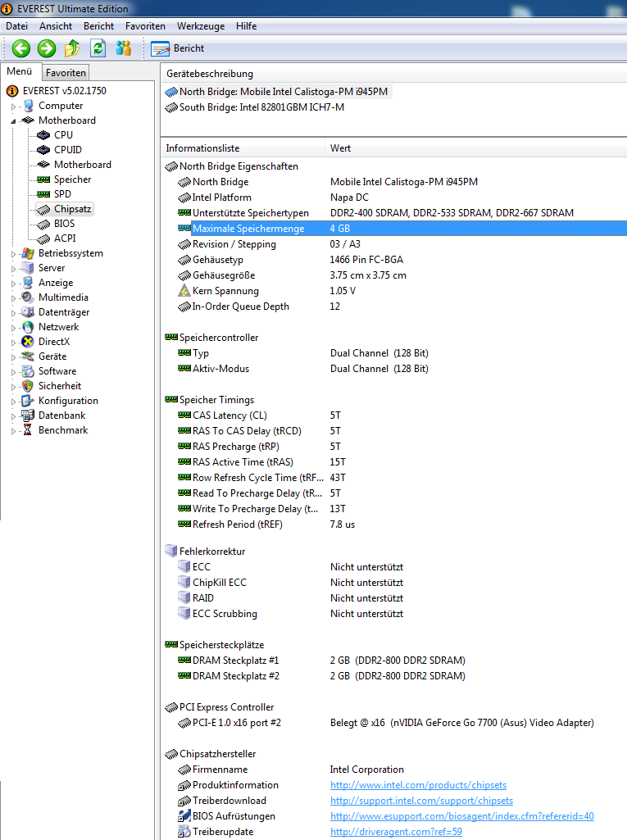Click the Geräte devices icon
This screenshot has width=627, height=840.
click(x=28, y=356)
